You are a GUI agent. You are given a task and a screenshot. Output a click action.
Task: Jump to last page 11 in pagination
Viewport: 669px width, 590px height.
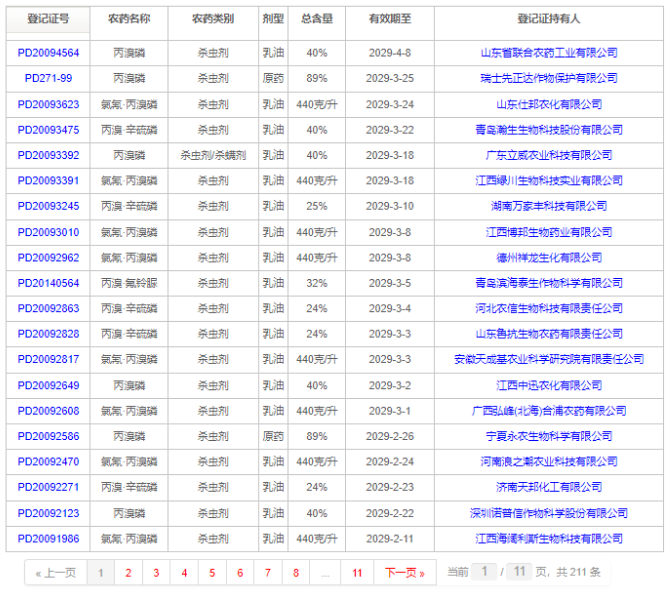(357, 573)
